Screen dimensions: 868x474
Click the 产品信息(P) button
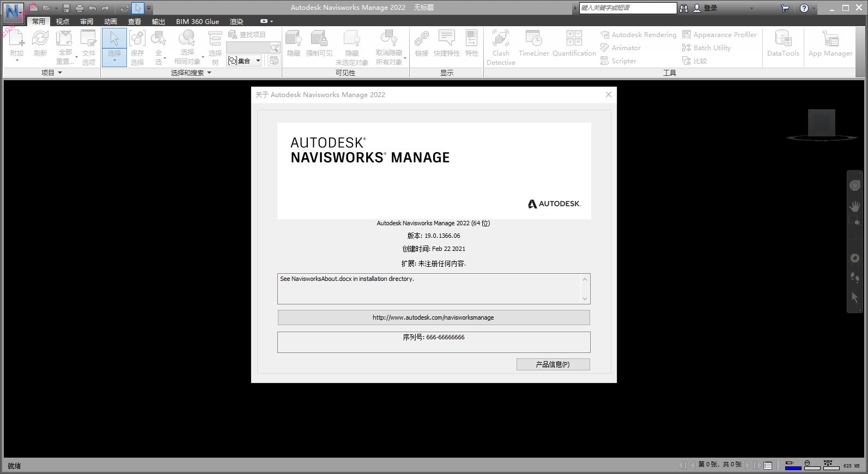pyautogui.click(x=553, y=364)
